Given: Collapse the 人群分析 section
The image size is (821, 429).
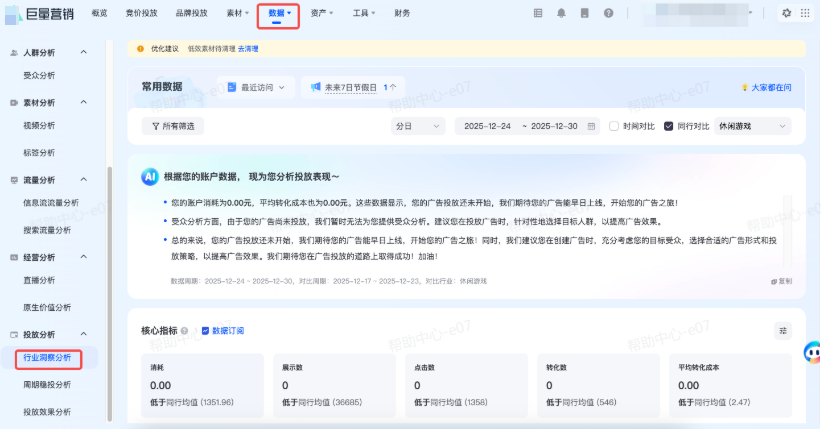Looking at the screenshot, I should click(x=84, y=52).
